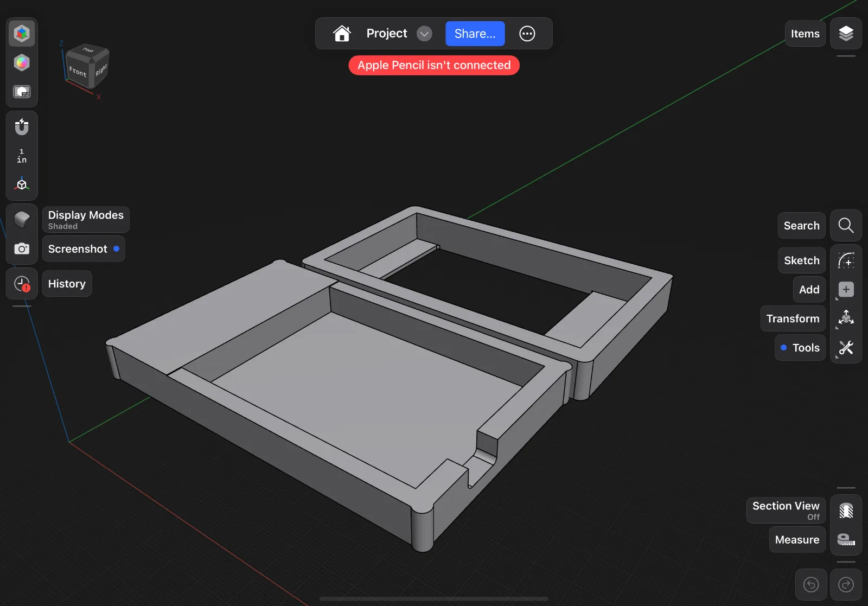Toggle snapping magnet icon
Screen dimensions: 868x606
(x=22, y=127)
